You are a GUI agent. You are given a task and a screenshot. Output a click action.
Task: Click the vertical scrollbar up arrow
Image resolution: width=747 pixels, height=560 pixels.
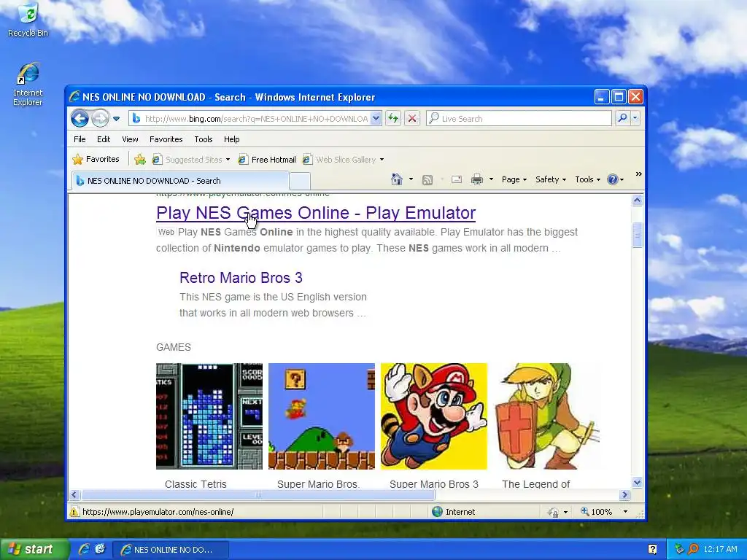click(638, 201)
